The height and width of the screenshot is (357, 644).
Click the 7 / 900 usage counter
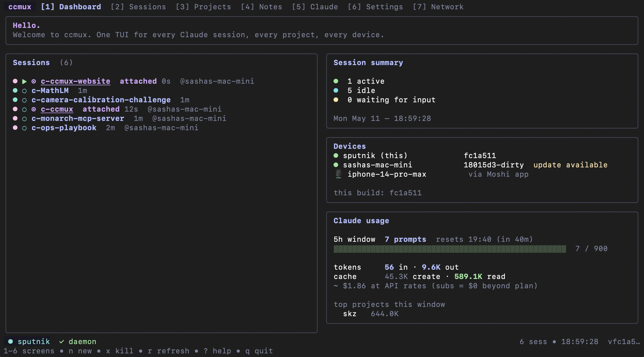592,249
